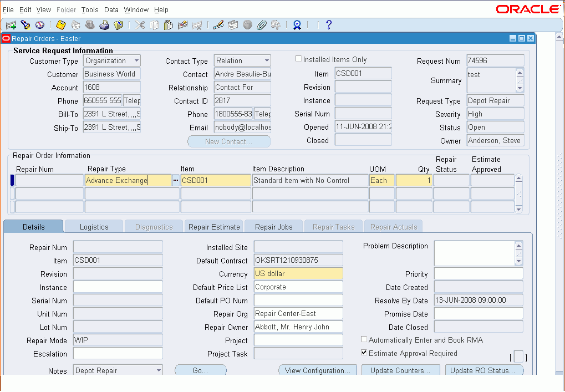The width and height of the screenshot is (565, 392).
Task: Click the Update RO Status button
Action: coord(484,370)
